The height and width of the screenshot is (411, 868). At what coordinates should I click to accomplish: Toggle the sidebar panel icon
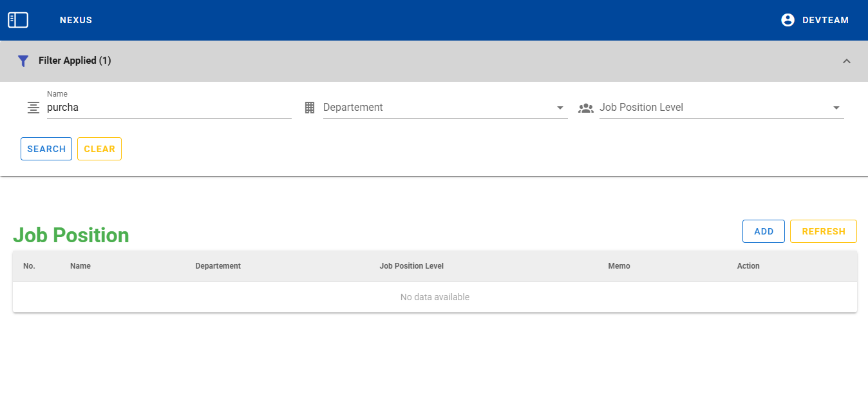18,20
